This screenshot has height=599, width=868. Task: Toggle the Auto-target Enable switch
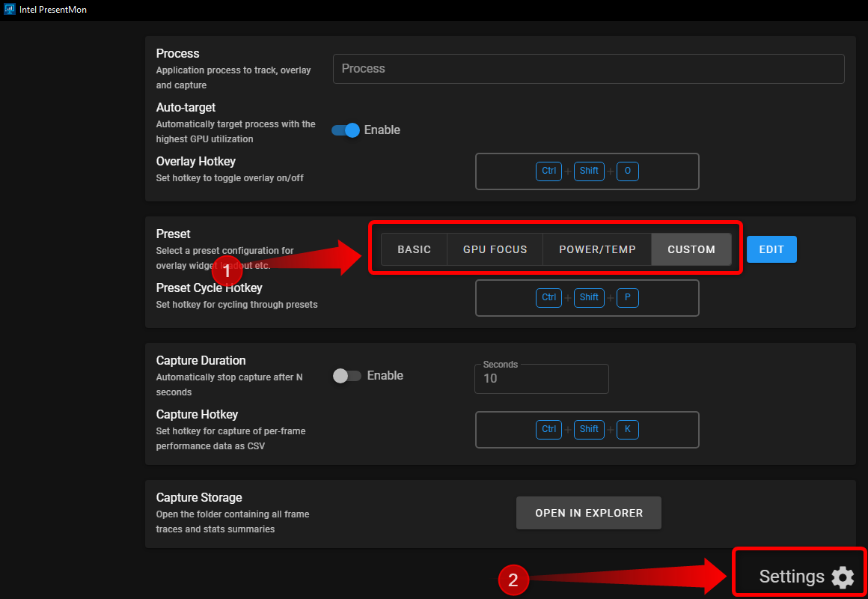(x=346, y=130)
